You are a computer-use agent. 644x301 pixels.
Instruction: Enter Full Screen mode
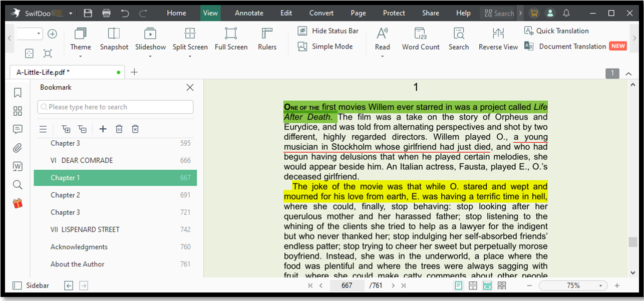click(231, 39)
